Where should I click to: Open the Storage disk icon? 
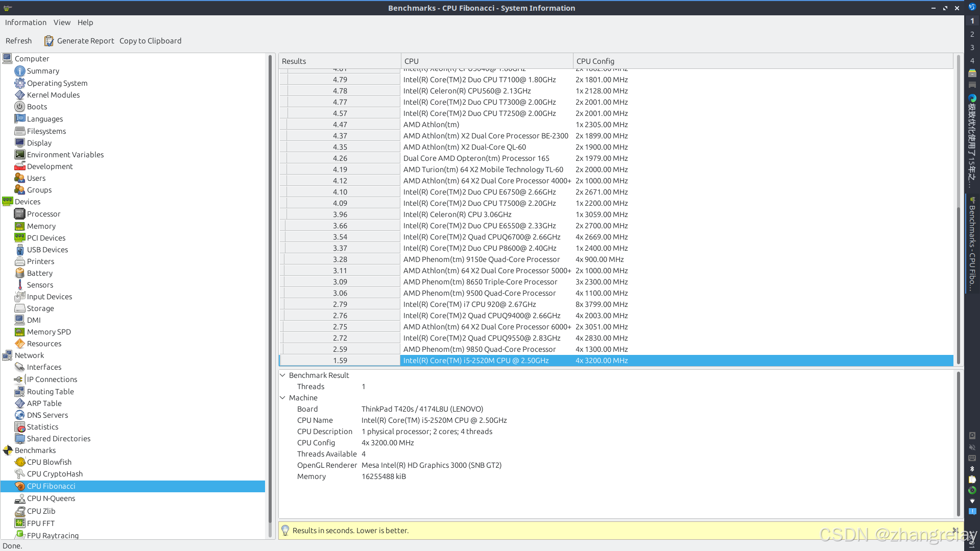(x=20, y=308)
